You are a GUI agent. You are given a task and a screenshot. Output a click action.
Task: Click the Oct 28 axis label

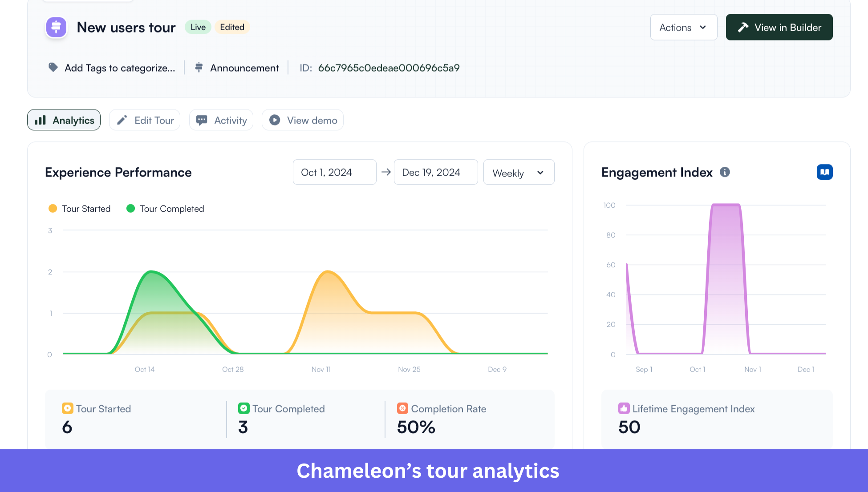233,369
